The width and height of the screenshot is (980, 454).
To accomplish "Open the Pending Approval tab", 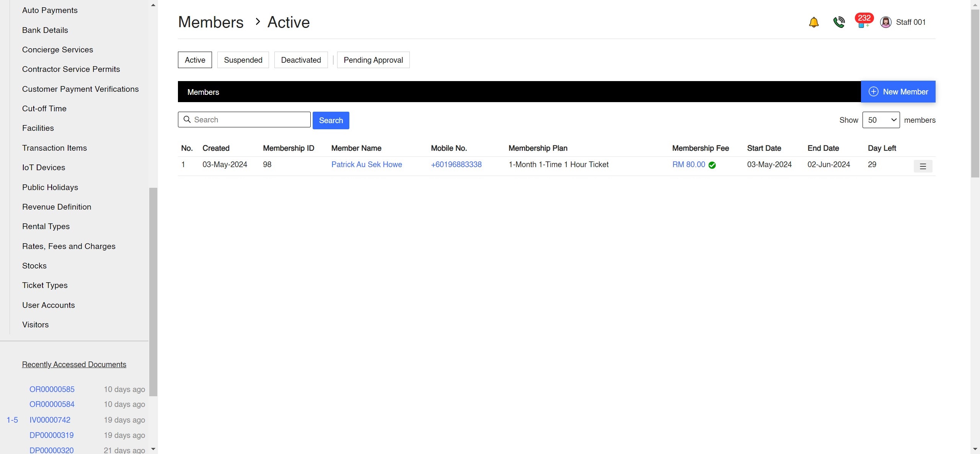I will 373,60.
